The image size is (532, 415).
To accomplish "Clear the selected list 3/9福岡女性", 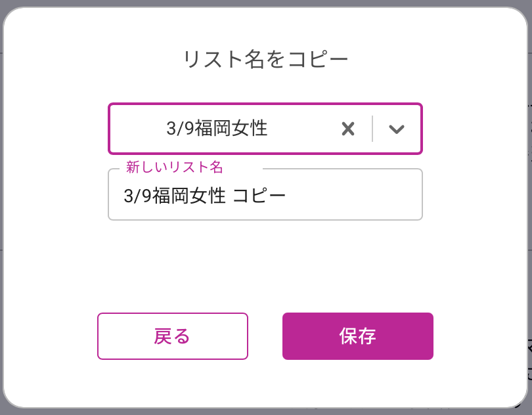I will [x=348, y=129].
